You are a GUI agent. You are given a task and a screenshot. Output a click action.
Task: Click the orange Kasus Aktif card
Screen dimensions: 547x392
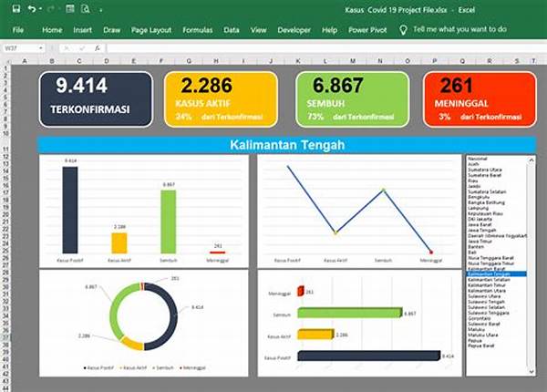[220, 99]
